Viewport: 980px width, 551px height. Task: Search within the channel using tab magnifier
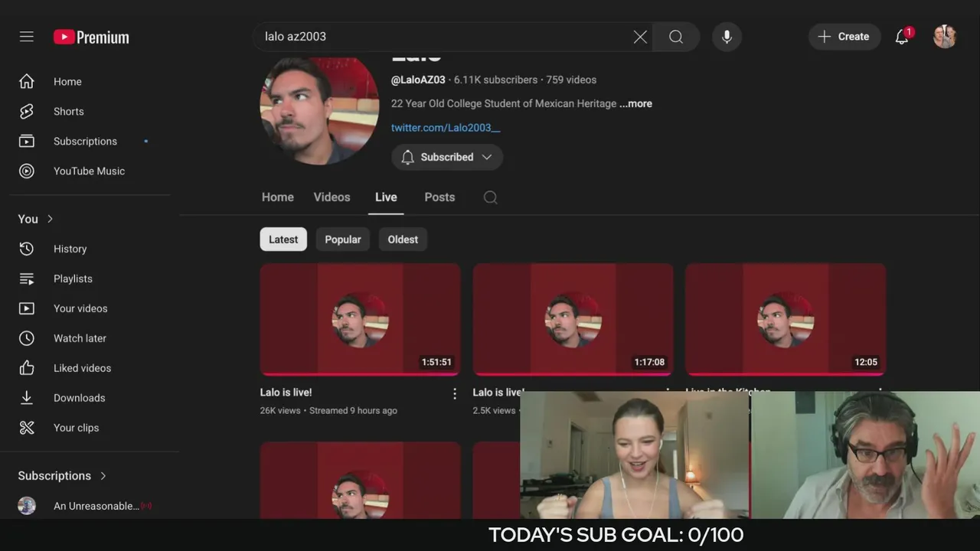pos(491,197)
